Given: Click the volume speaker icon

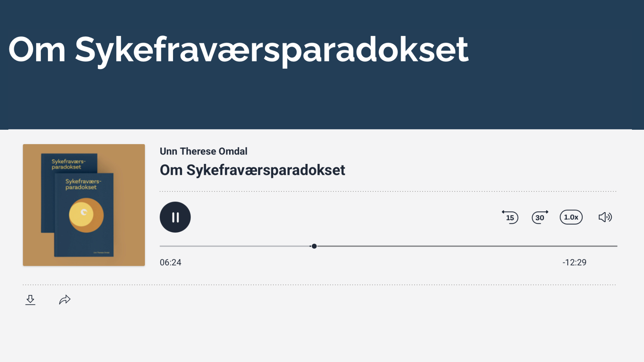Looking at the screenshot, I should tap(605, 217).
